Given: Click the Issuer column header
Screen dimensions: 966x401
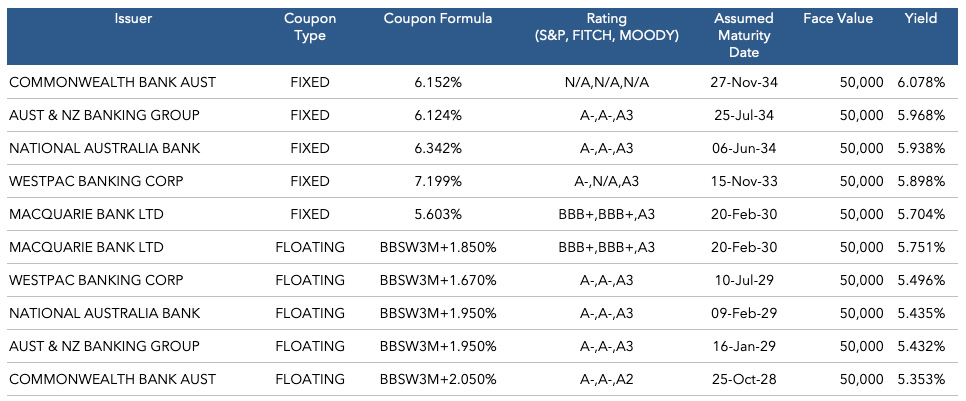Looking at the screenshot, I should pos(133,19).
